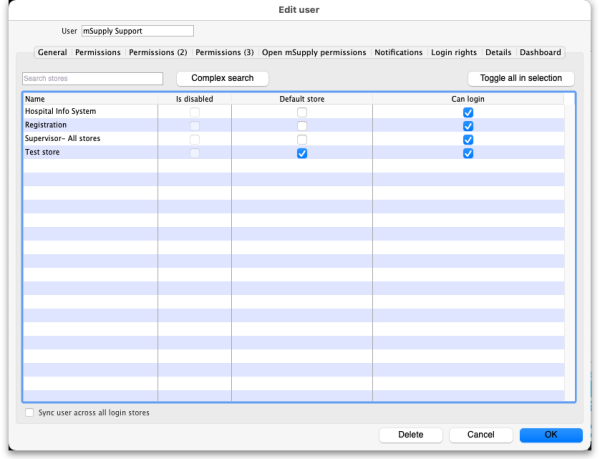Select the Permissions (3) tab
Screen dimensions: 600x459
coord(224,52)
